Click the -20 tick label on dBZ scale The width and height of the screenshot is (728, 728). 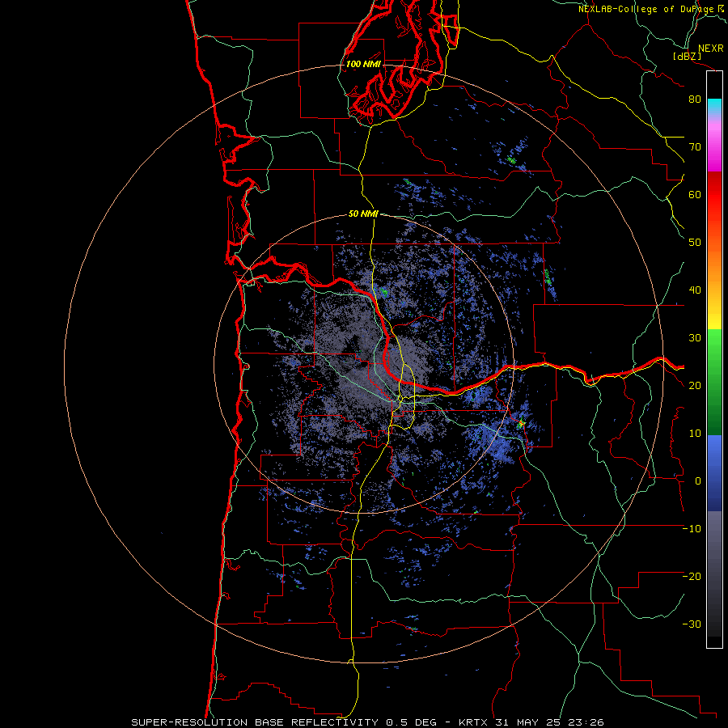click(x=692, y=577)
